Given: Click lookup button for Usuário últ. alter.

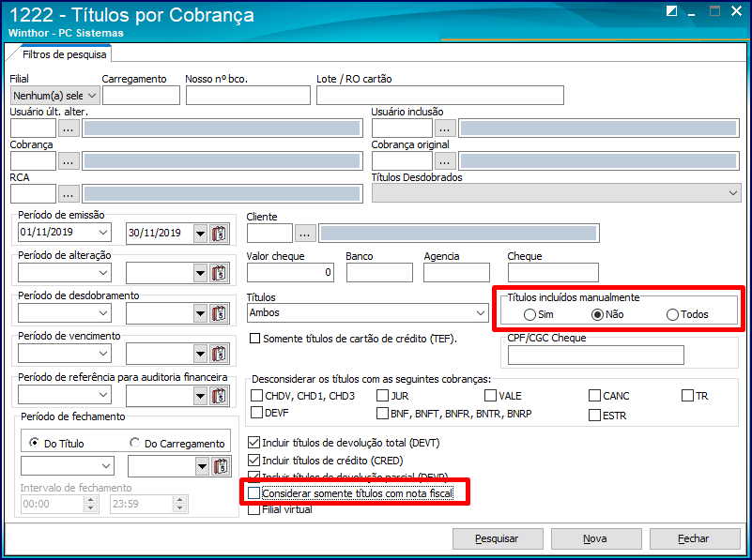Looking at the screenshot, I should (x=69, y=129).
